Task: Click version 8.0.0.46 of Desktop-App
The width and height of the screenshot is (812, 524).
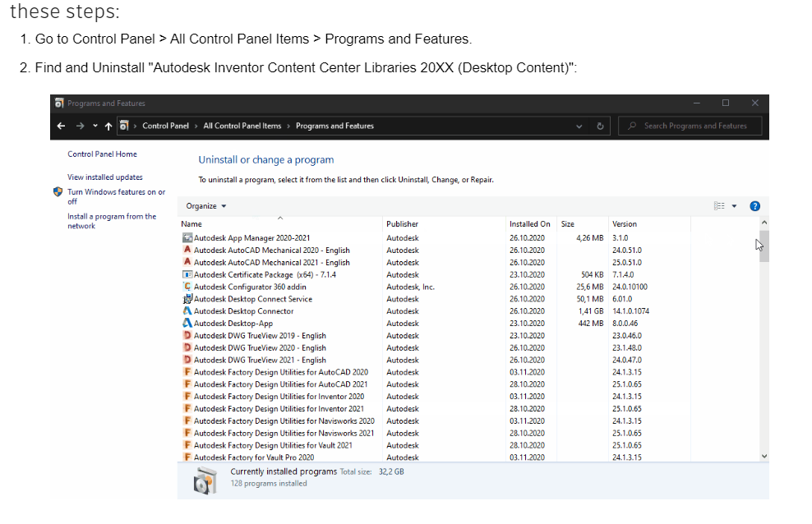Action: [x=625, y=324]
